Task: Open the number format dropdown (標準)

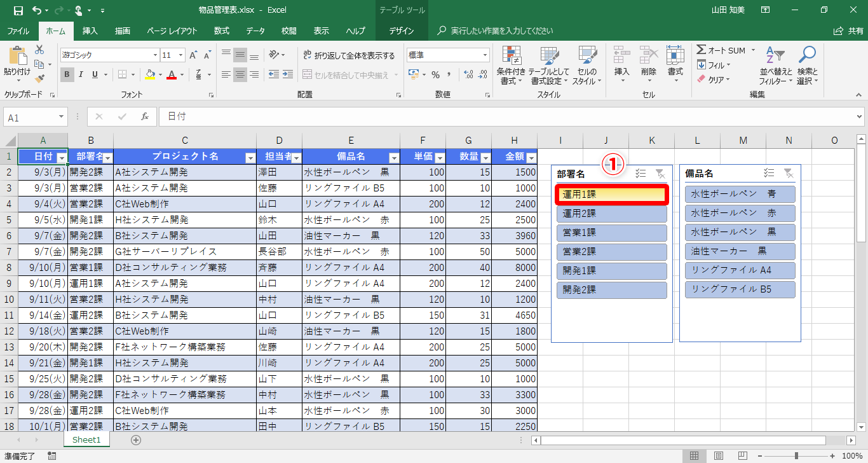Action: click(x=485, y=55)
